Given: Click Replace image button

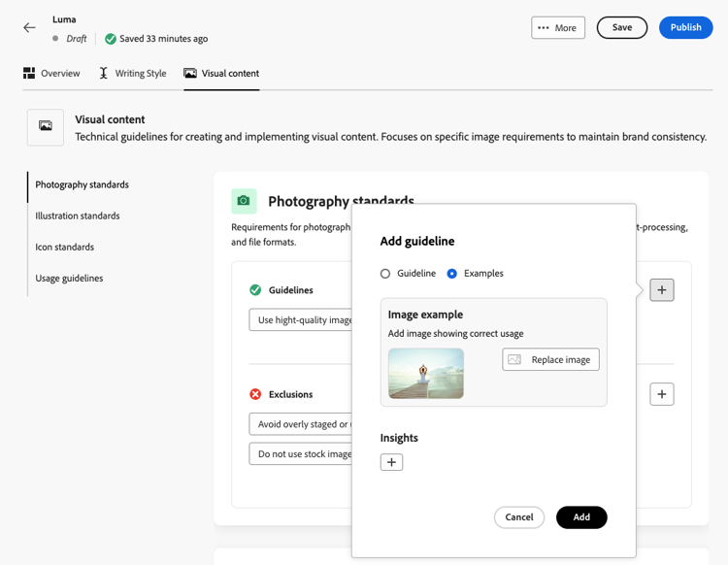Looking at the screenshot, I should click(550, 359).
